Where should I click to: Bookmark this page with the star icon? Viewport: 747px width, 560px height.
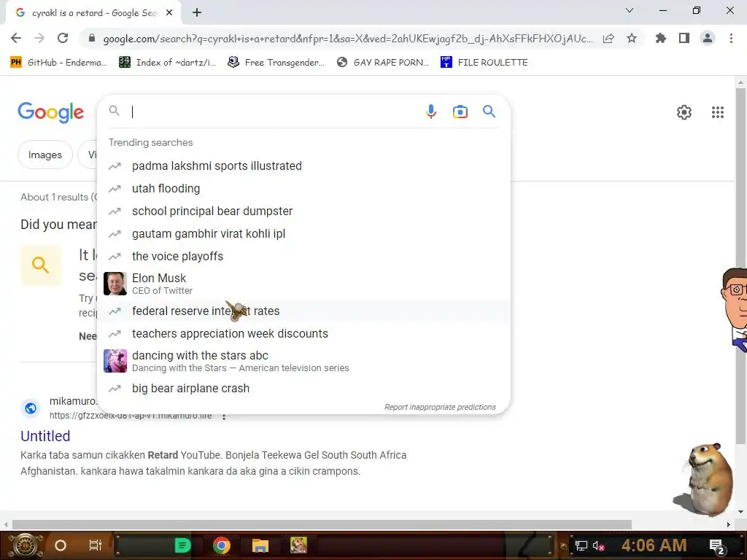[632, 38]
